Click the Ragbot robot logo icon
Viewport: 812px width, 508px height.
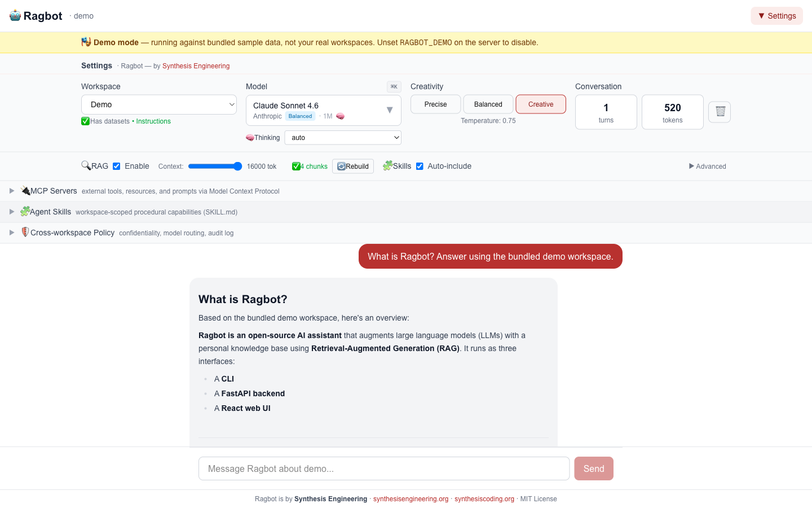point(15,16)
